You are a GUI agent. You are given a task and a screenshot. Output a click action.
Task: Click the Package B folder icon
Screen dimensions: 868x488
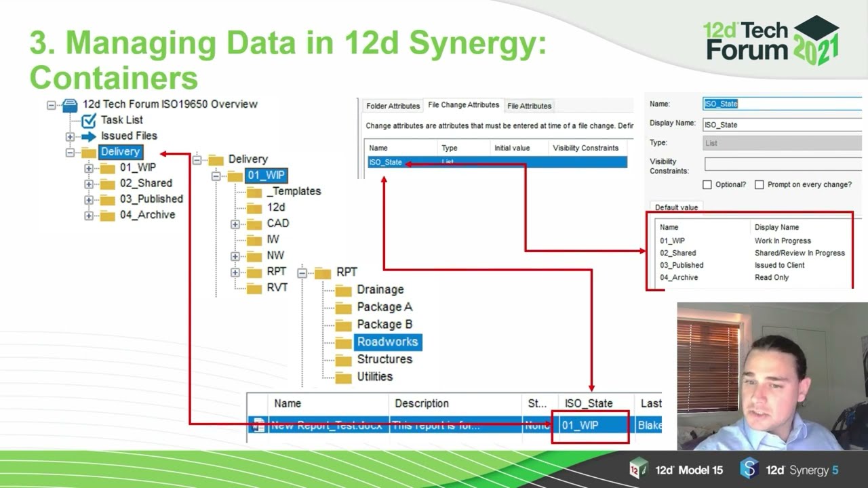pyautogui.click(x=344, y=325)
